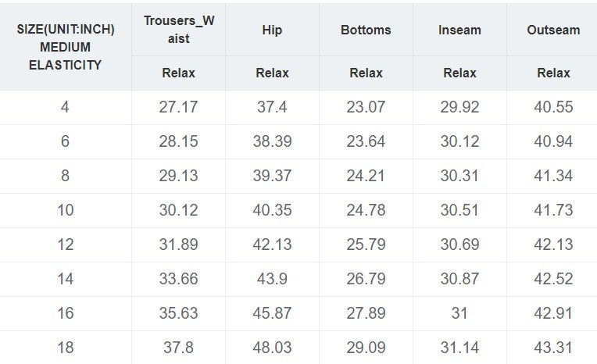
Task: Click hip value 38.39 for size 6
Action: (272, 141)
